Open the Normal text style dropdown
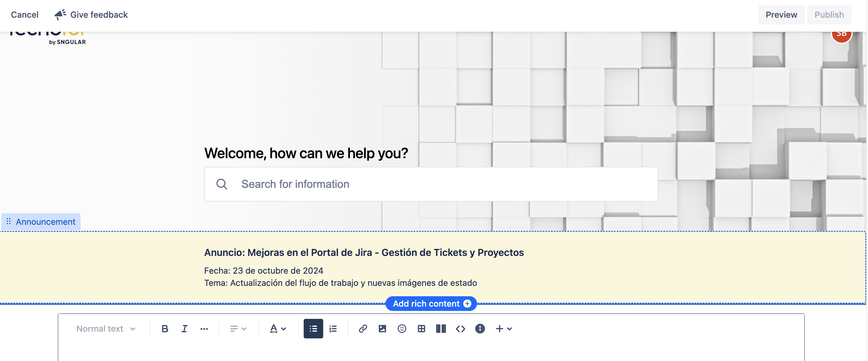This screenshot has width=868, height=361. coord(106,329)
